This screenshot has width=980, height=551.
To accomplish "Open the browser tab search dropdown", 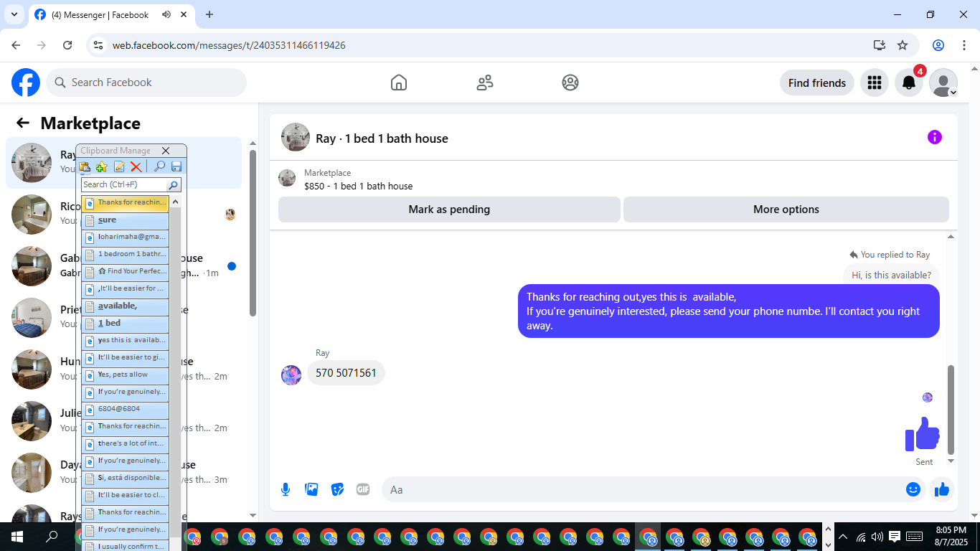I will (14, 14).
